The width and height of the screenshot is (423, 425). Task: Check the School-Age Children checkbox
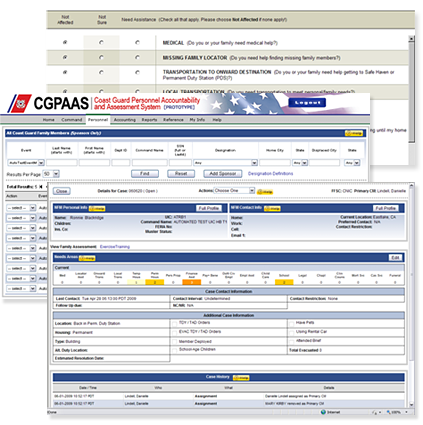174,350
